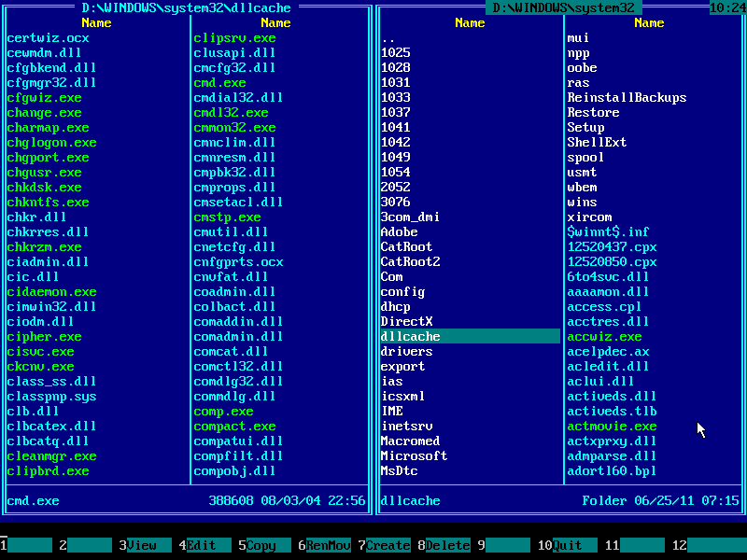This screenshot has width=747, height=560.
Task: Select the 3076 folder
Action: pyautogui.click(x=395, y=202)
